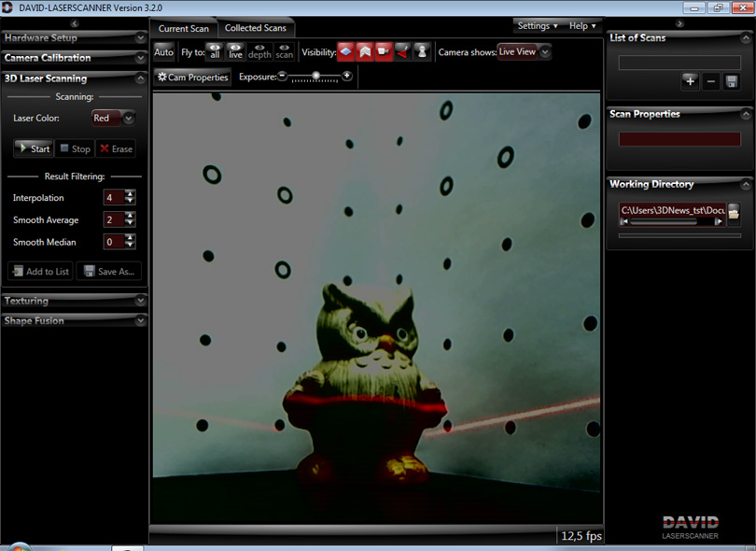Decrease exposure with the minus icon
Viewport: 756px width, 551px height.
pyautogui.click(x=283, y=76)
